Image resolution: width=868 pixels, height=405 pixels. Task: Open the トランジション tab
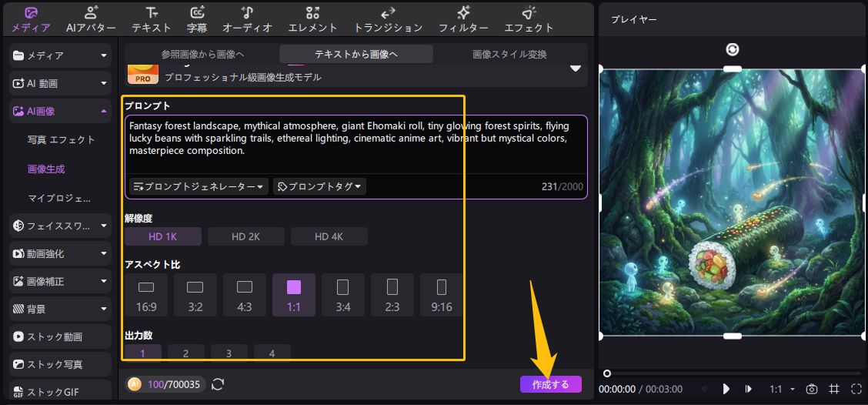(388, 19)
